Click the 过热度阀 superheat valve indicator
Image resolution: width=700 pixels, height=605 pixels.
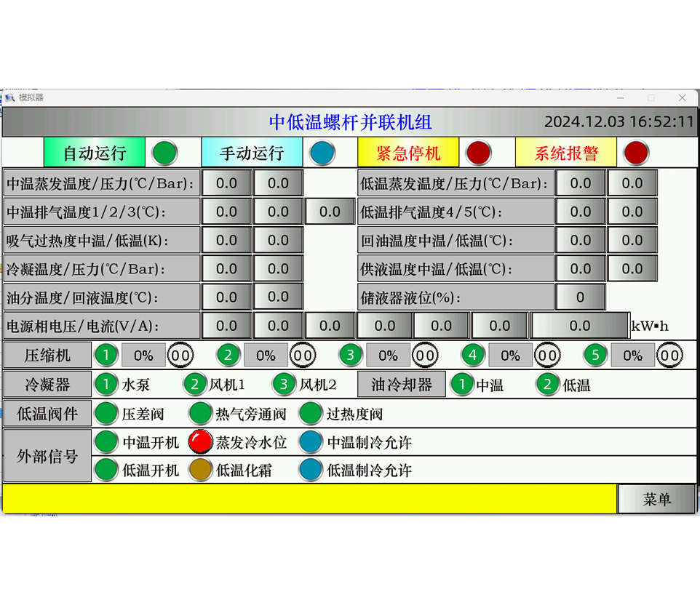pos(311,412)
